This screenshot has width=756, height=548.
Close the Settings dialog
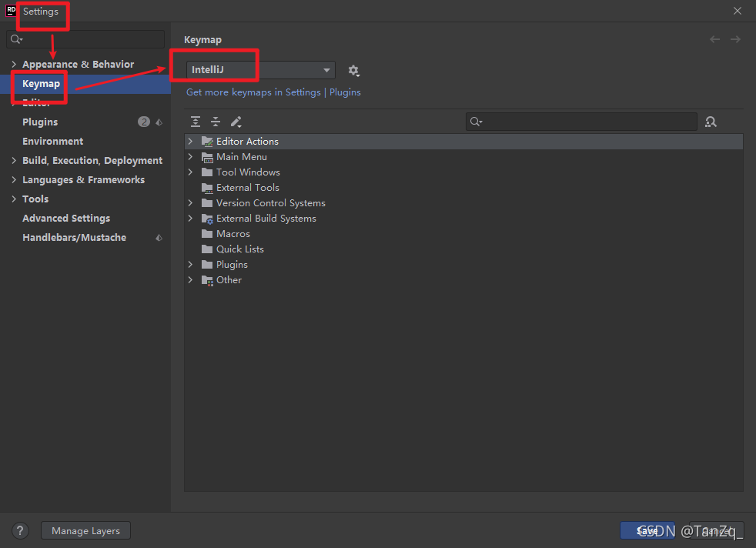[x=738, y=11]
